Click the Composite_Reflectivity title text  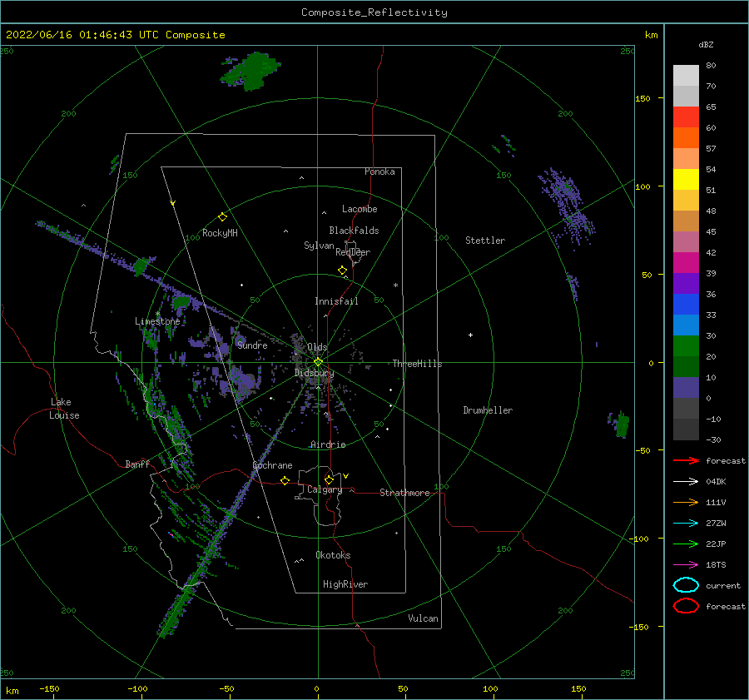click(x=374, y=12)
